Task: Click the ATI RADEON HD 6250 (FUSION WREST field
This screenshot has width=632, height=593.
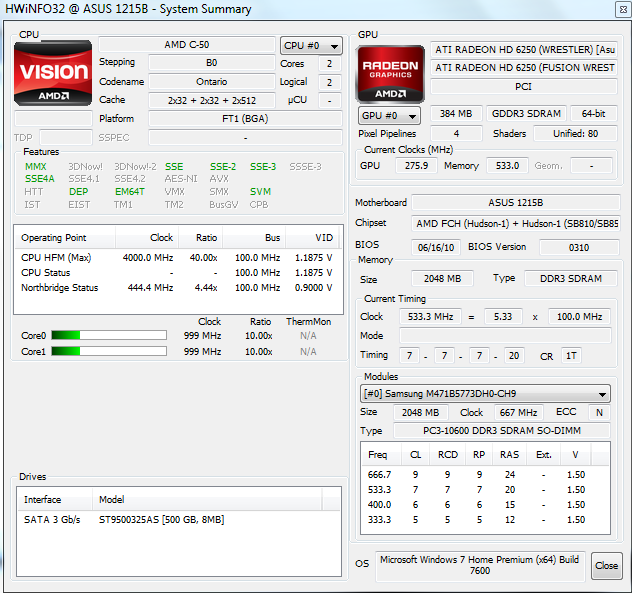Action: click(x=524, y=68)
